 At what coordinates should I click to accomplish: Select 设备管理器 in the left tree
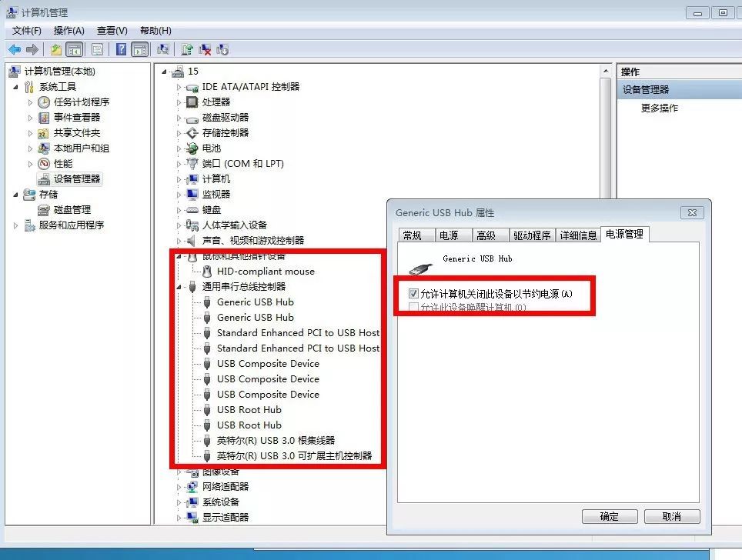[76, 178]
